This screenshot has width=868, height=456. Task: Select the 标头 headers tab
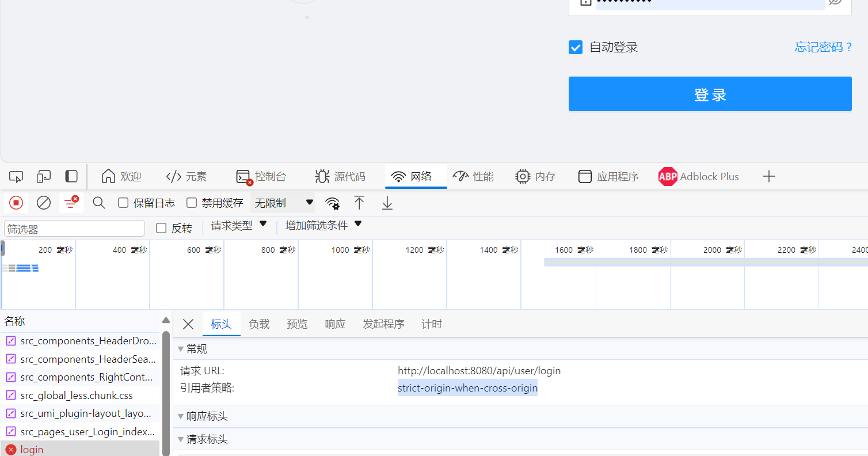pyautogui.click(x=222, y=324)
